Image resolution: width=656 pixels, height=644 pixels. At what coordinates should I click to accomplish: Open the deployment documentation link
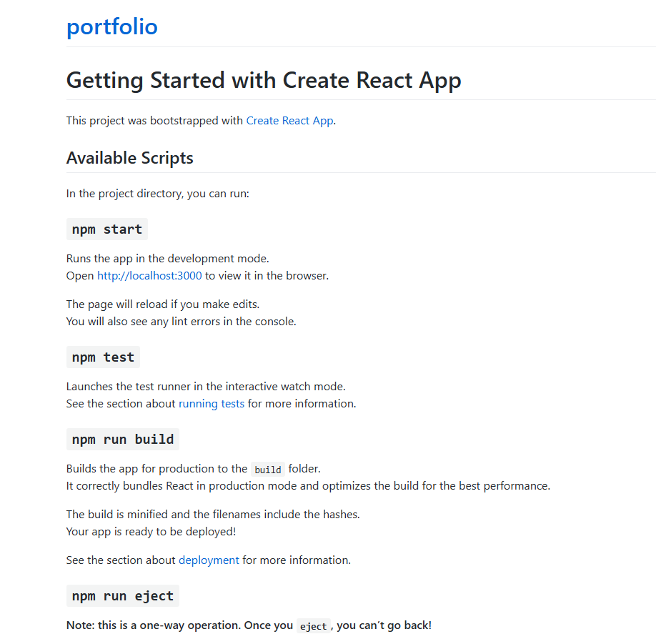(209, 560)
